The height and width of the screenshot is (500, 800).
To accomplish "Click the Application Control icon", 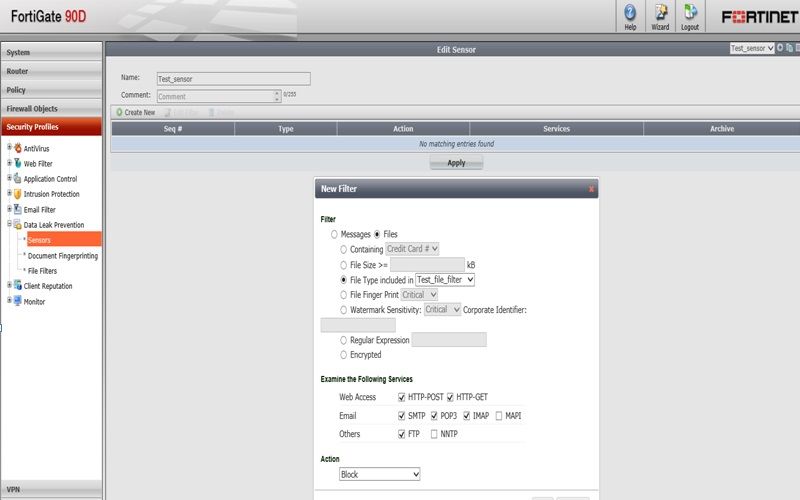I will click(x=18, y=179).
